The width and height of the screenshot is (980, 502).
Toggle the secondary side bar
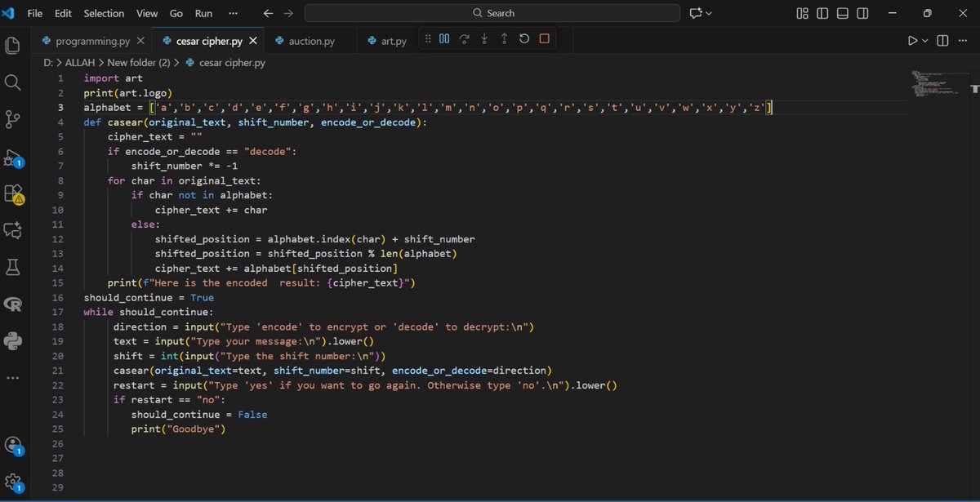tap(862, 13)
